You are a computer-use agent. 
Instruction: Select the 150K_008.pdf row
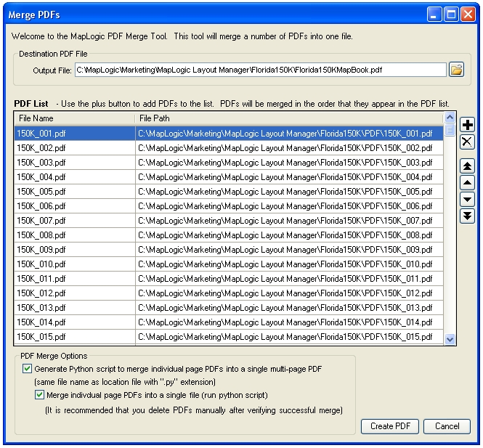point(229,235)
